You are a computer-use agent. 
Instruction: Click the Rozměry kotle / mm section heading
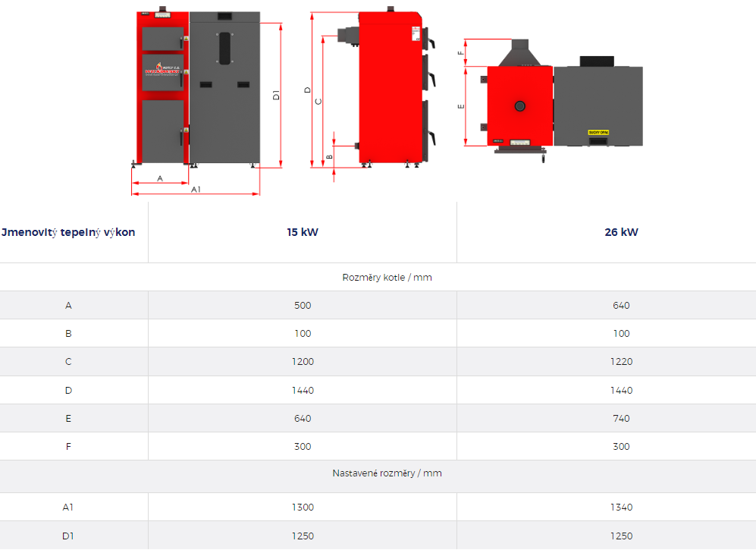(387, 278)
